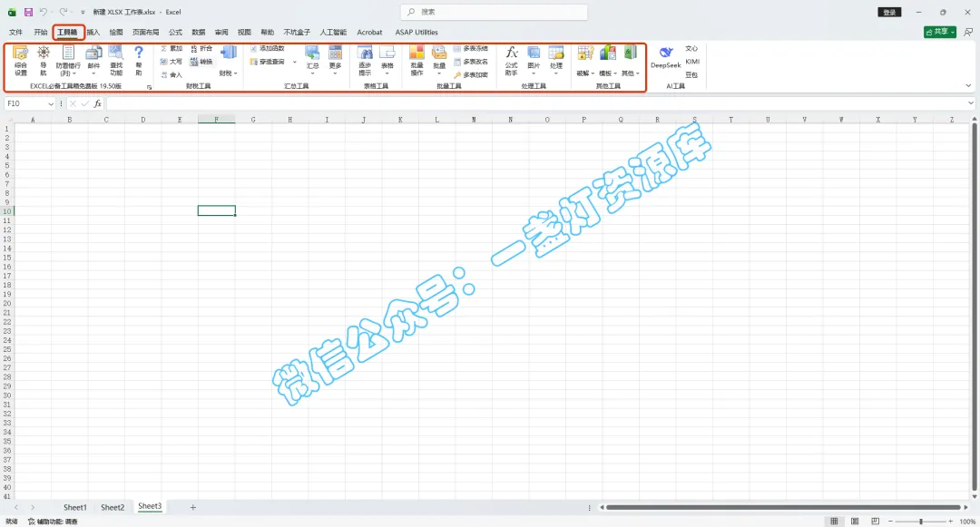The width and height of the screenshot is (980, 527).
Task: Open the DeepSeek AI tool
Action: click(666, 57)
